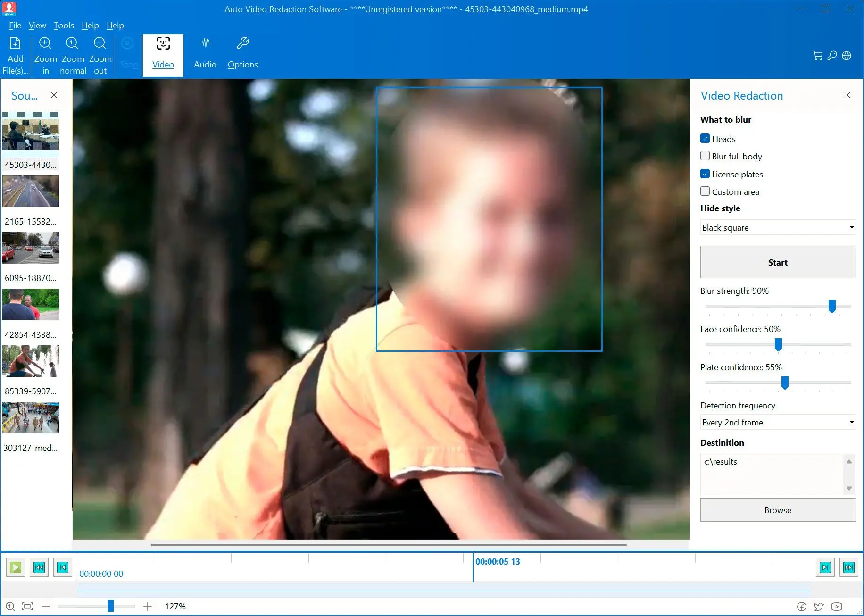Click Browse to choose destination
Screen dimensions: 864x616
778,510
